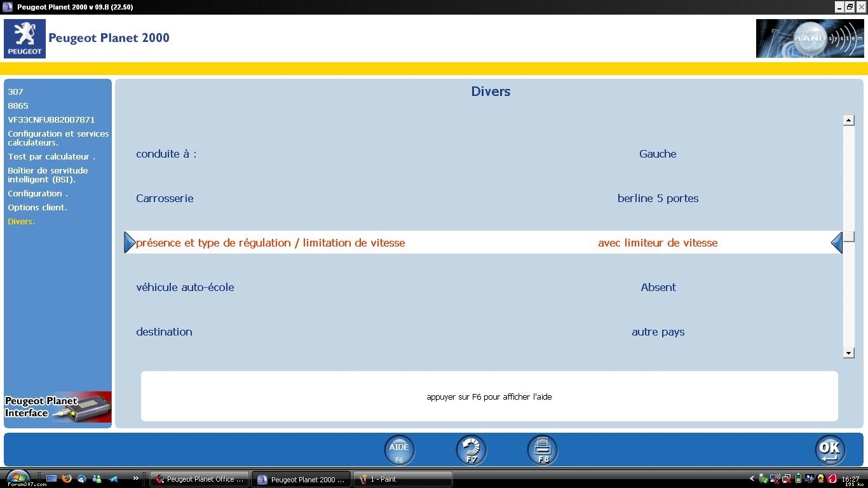This screenshot has height=488, width=868.
Task: Click the value 'autre pays'
Action: click(658, 332)
